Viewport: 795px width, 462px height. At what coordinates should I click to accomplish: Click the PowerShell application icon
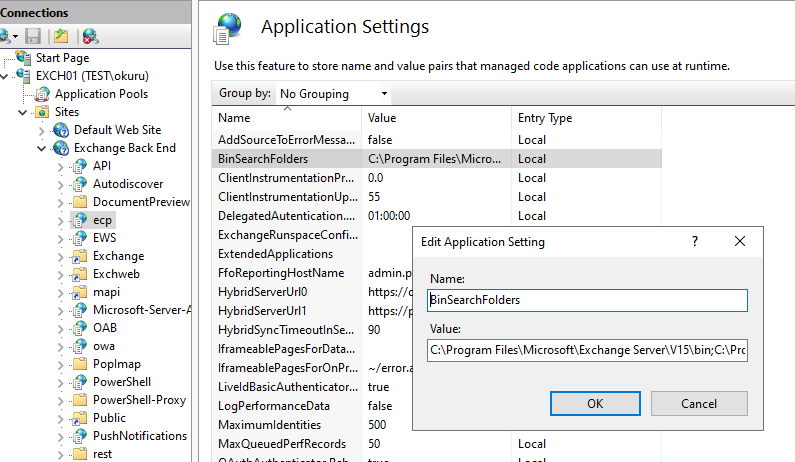[80, 382]
